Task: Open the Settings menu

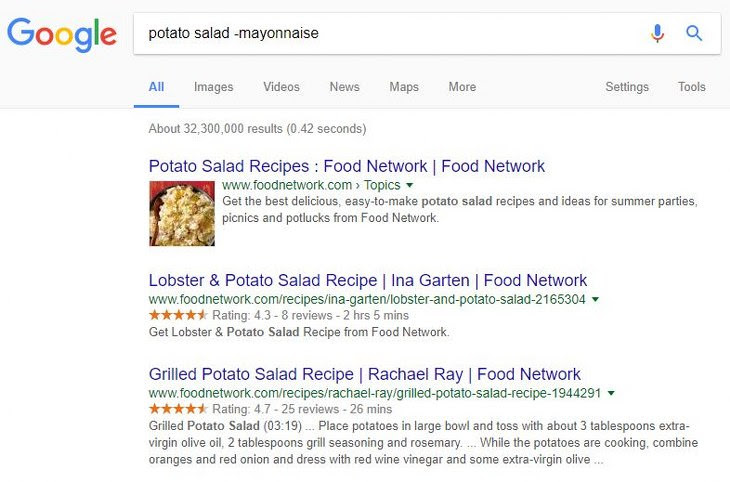Action: [627, 87]
